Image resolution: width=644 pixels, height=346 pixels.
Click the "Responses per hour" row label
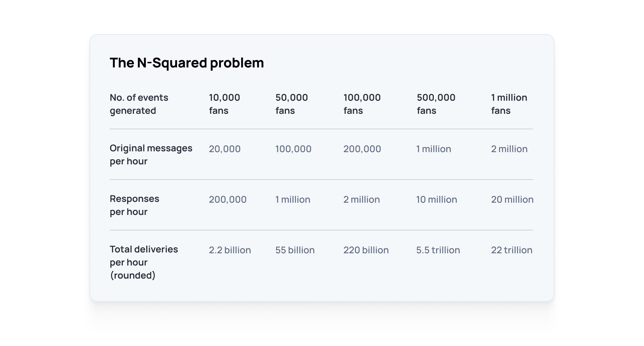click(x=134, y=205)
